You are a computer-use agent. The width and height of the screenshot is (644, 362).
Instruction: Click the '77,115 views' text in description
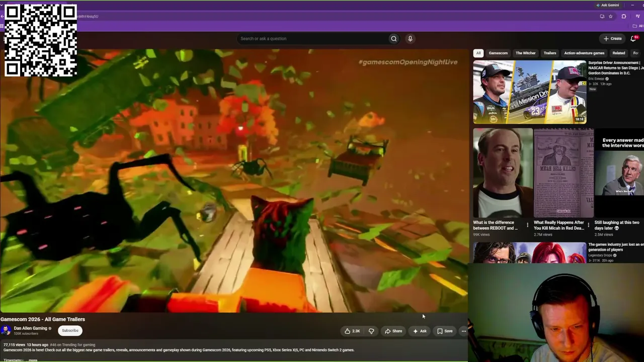tap(14, 345)
